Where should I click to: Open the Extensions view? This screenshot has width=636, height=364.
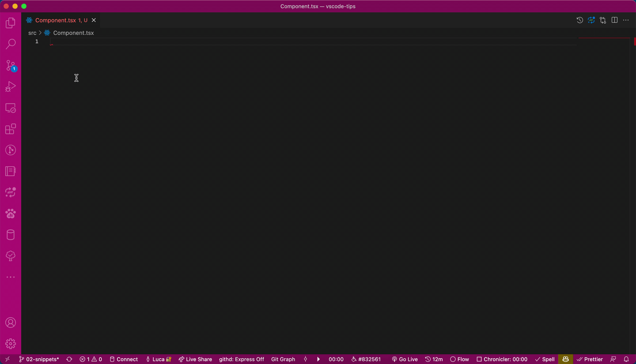11,129
